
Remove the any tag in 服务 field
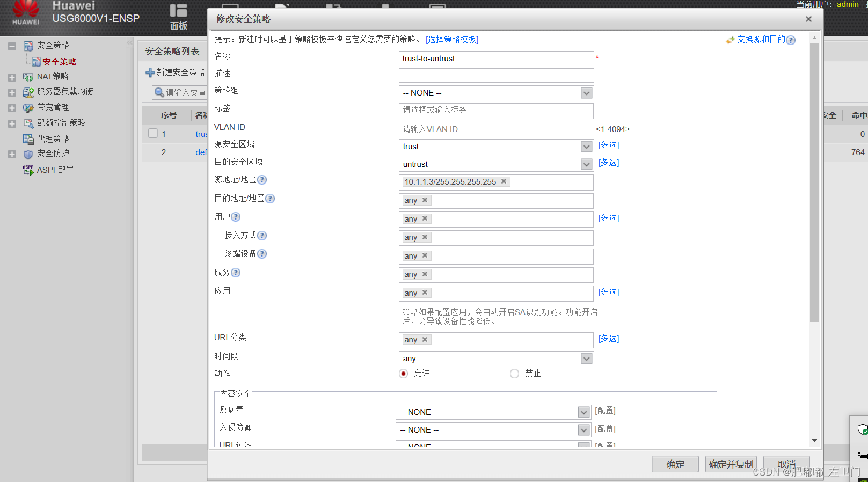425,274
